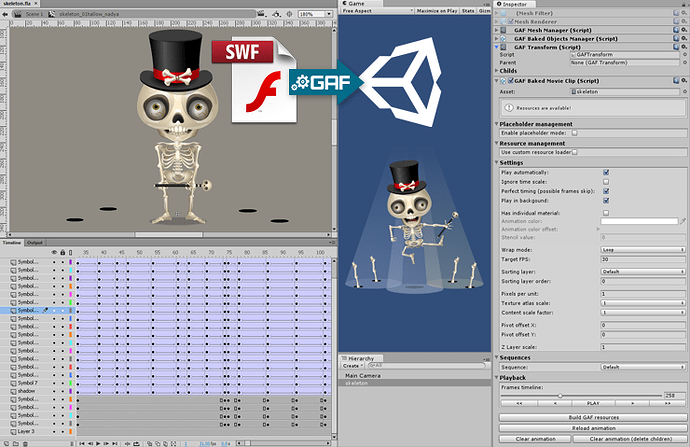Click object picker circle next to Asset field
Screen dimensions: 690x447
point(685,92)
